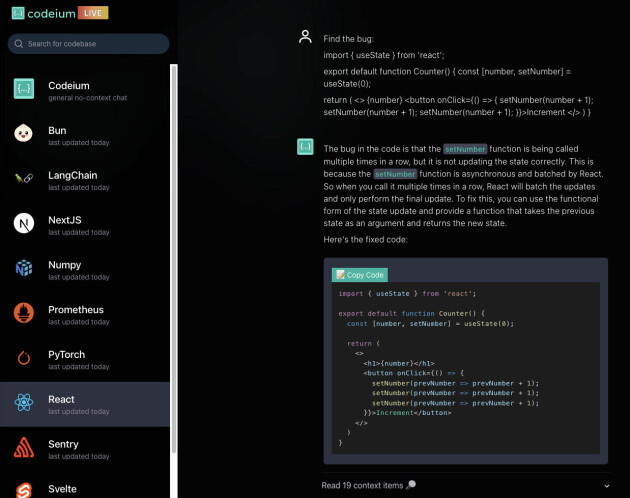Screen dimensions: 630x498
Task: Click the Codeium bracket icon in sidebar
Action: click(24, 88)
